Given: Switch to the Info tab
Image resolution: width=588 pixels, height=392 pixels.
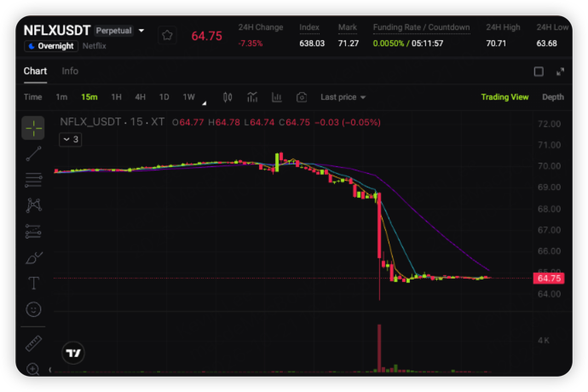Looking at the screenshot, I should (x=70, y=72).
